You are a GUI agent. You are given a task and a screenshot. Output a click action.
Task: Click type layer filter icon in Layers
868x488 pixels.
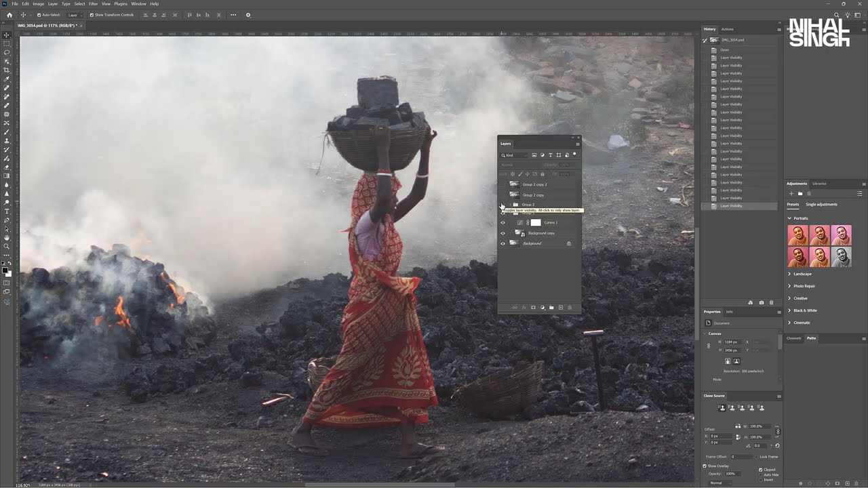tap(551, 155)
